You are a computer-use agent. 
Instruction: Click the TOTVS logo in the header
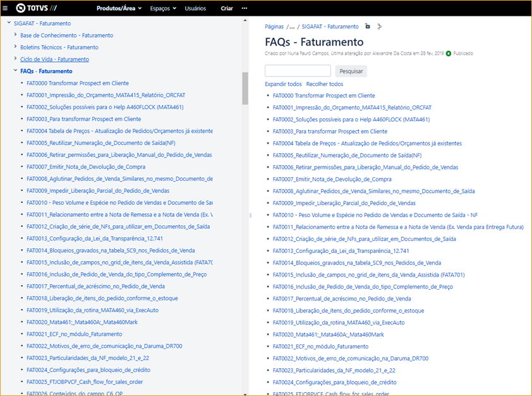36,8
